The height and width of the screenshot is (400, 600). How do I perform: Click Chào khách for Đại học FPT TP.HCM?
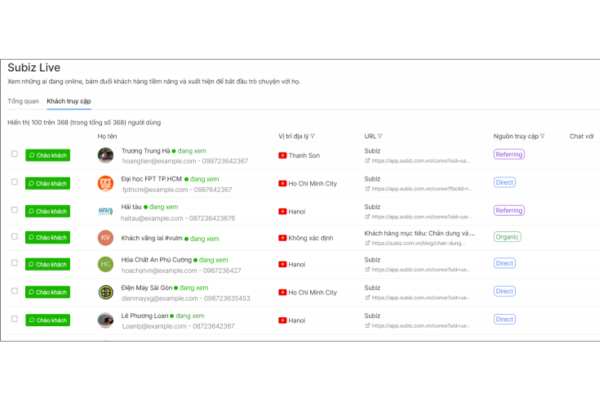click(x=48, y=183)
